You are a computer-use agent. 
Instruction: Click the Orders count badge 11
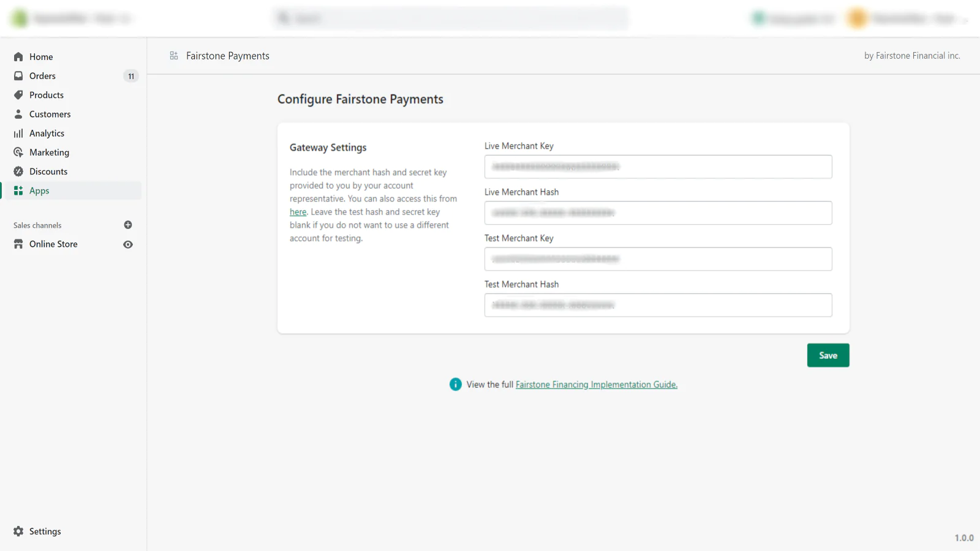(x=131, y=76)
